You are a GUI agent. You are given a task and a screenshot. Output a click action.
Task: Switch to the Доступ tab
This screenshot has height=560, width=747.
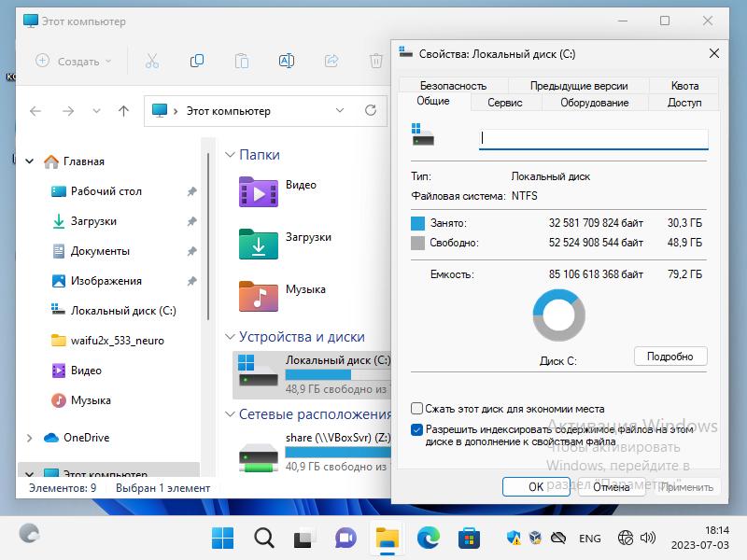684,103
